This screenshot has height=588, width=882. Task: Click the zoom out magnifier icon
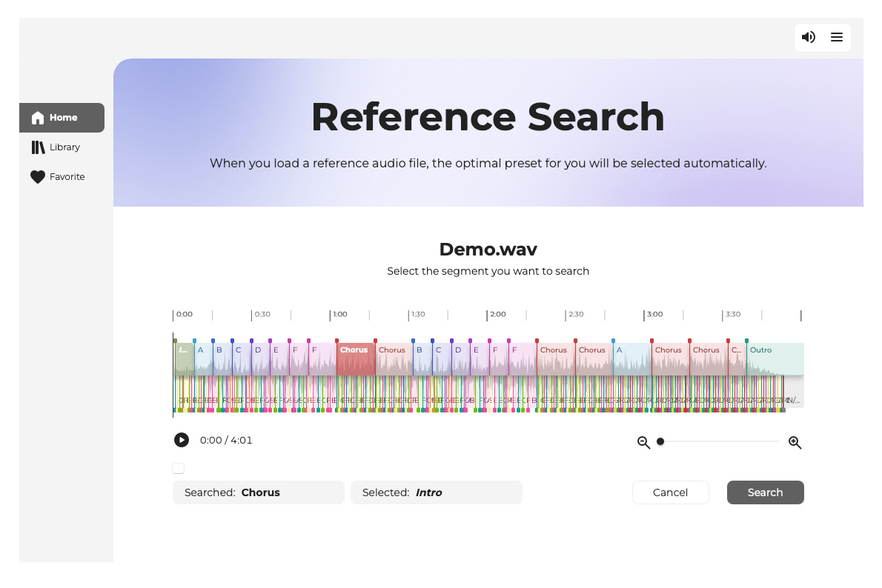(643, 443)
